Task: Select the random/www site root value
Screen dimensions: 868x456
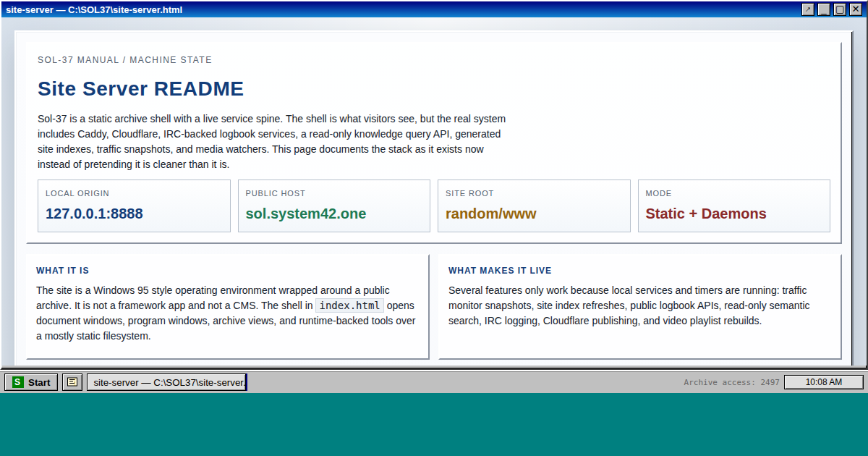Action: click(x=491, y=214)
